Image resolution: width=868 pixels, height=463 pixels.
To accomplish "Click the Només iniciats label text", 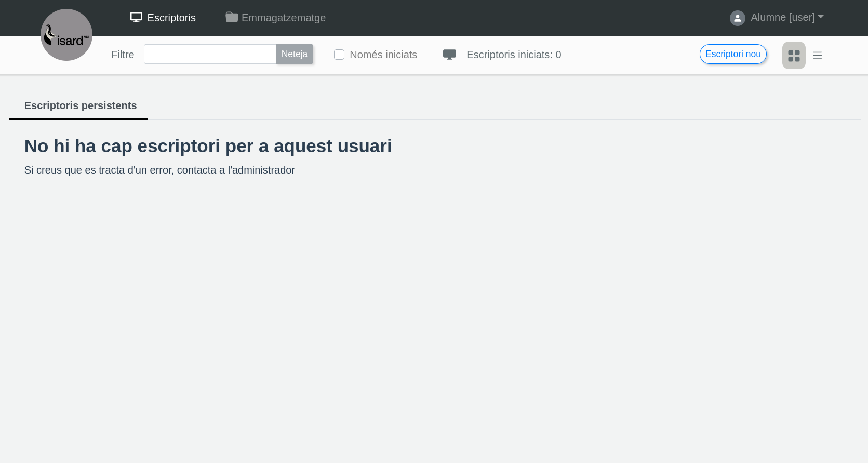I will [x=383, y=55].
